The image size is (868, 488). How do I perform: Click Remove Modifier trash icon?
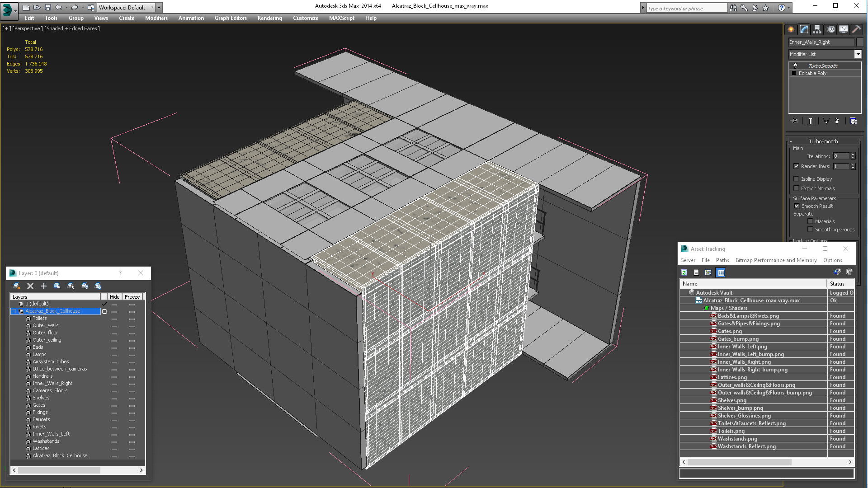(x=837, y=121)
